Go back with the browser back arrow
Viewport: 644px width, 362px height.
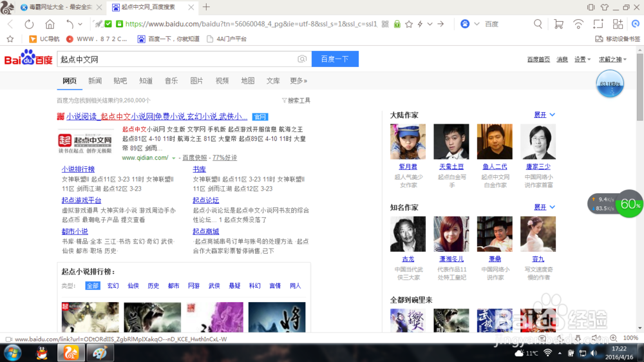point(10,24)
